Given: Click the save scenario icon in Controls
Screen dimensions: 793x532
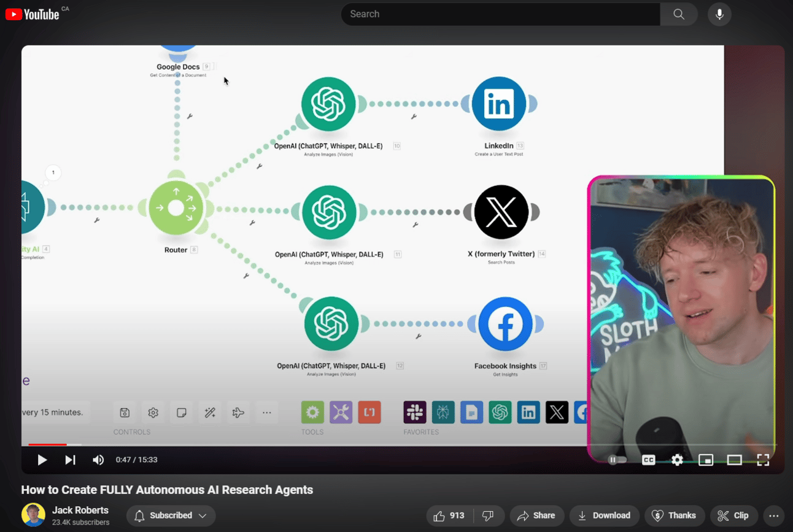Looking at the screenshot, I should coord(125,413).
